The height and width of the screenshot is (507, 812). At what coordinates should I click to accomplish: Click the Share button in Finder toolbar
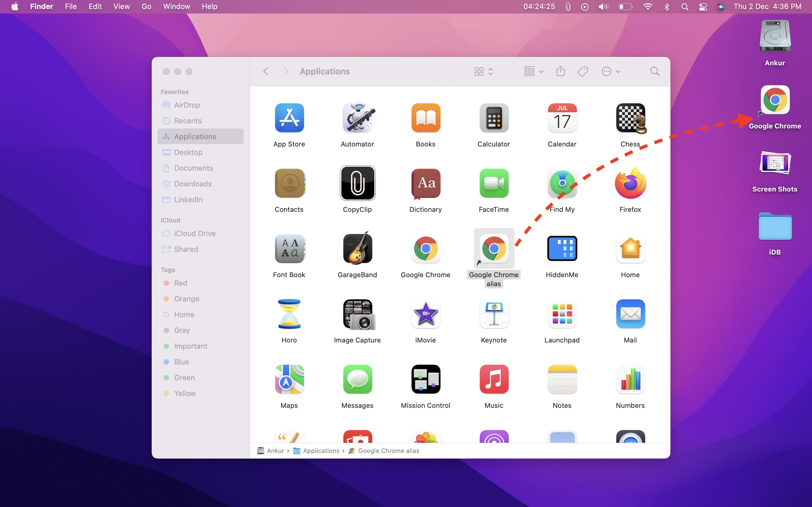click(x=561, y=71)
